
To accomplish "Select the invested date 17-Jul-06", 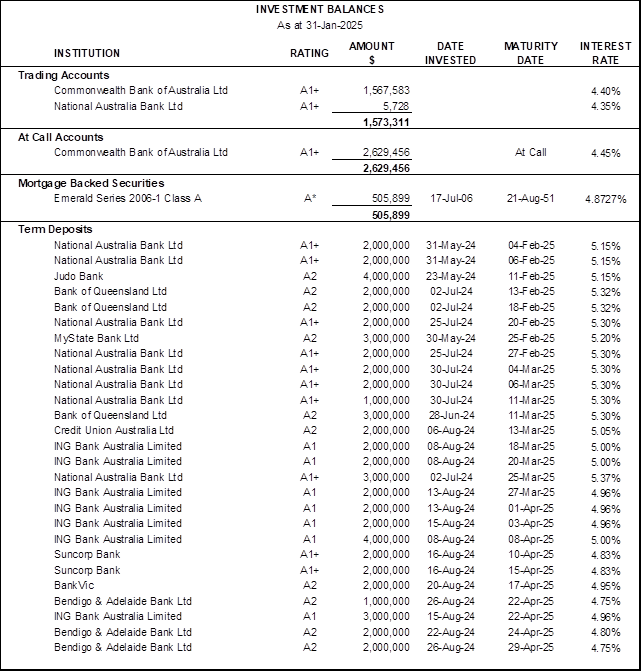I will click(x=451, y=198).
